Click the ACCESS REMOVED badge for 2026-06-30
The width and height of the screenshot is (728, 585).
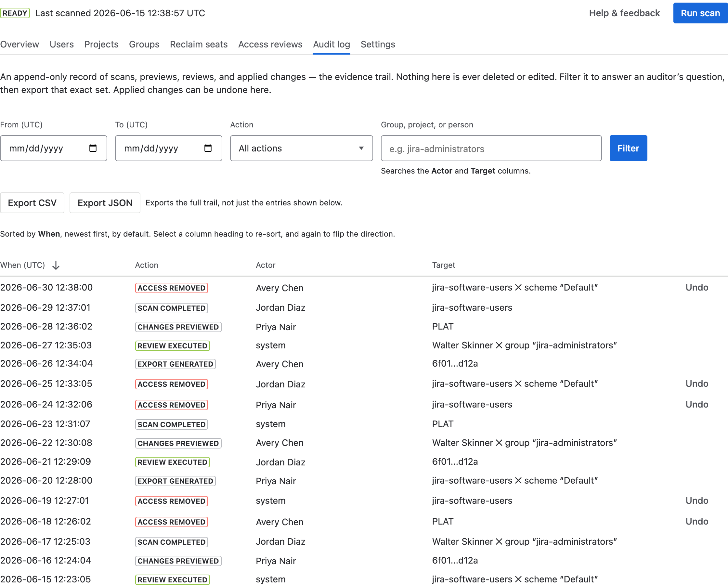(x=172, y=288)
